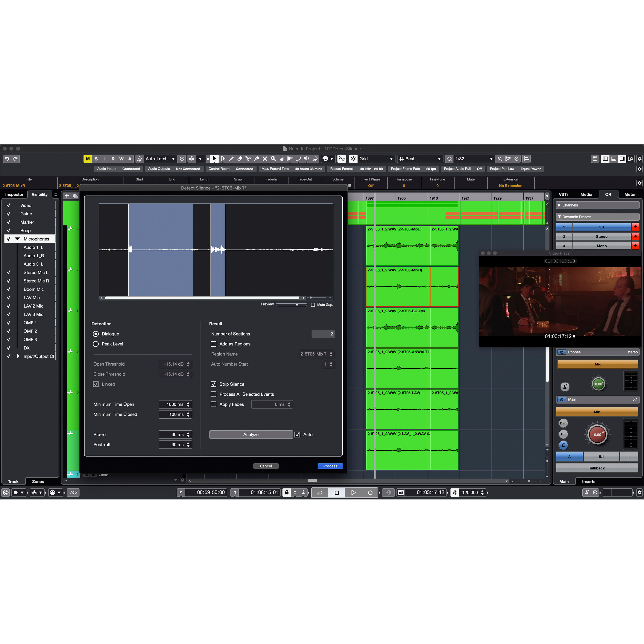Enable the Add as Regions checkbox

pos(214,344)
